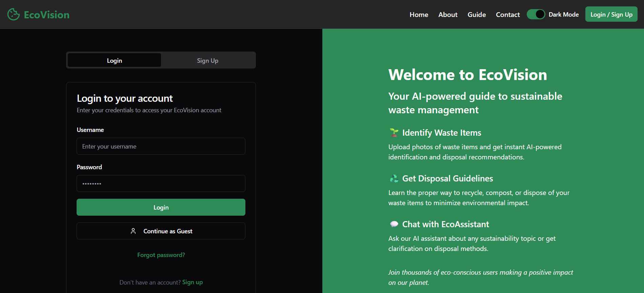Click 'Join thousands of eco-conscious users' text
The image size is (644, 293).
click(481, 277)
